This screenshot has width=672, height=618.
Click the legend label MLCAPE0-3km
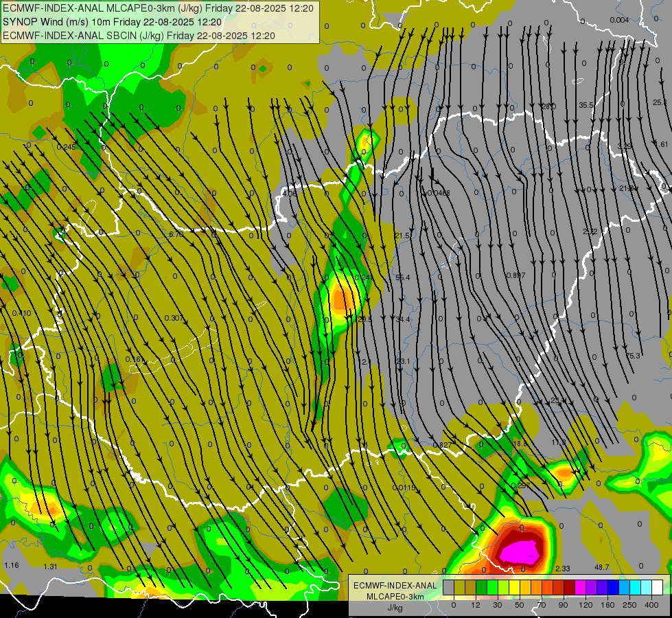coord(395,597)
